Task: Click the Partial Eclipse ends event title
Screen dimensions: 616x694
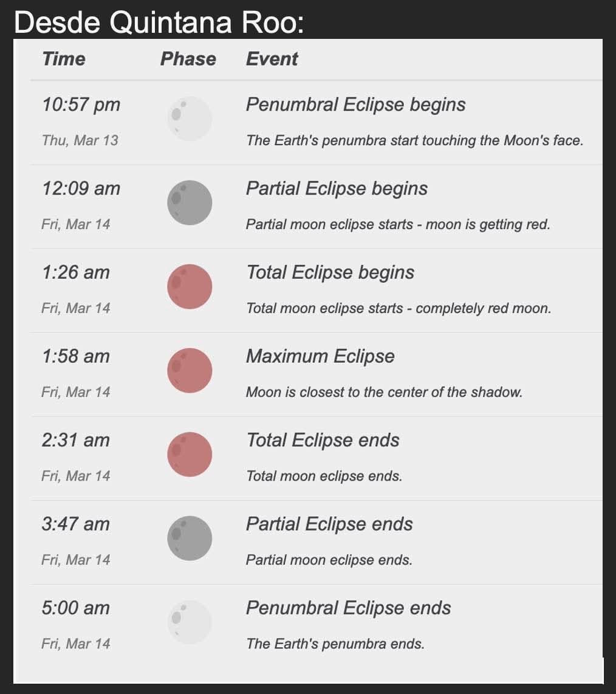Action: point(329,524)
